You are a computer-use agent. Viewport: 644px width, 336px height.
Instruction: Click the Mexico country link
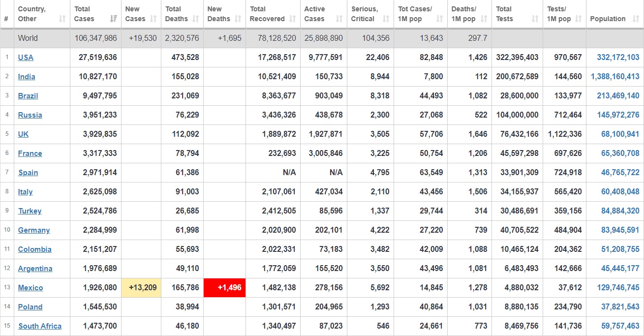click(x=31, y=287)
